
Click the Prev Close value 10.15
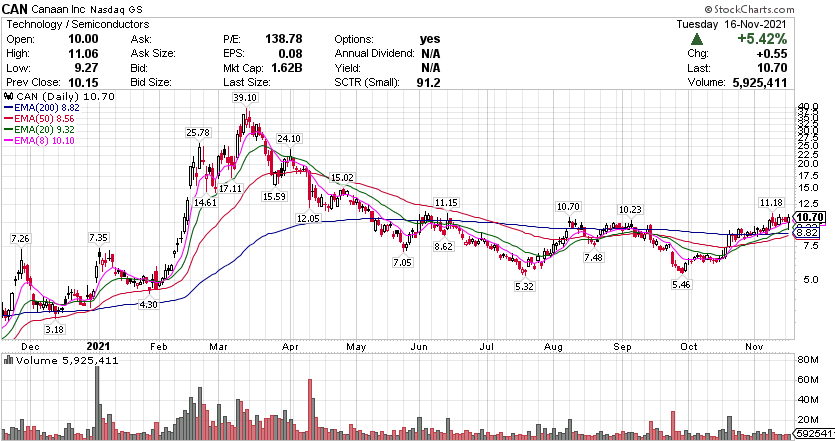pyautogui.click(x=84, y=83)
